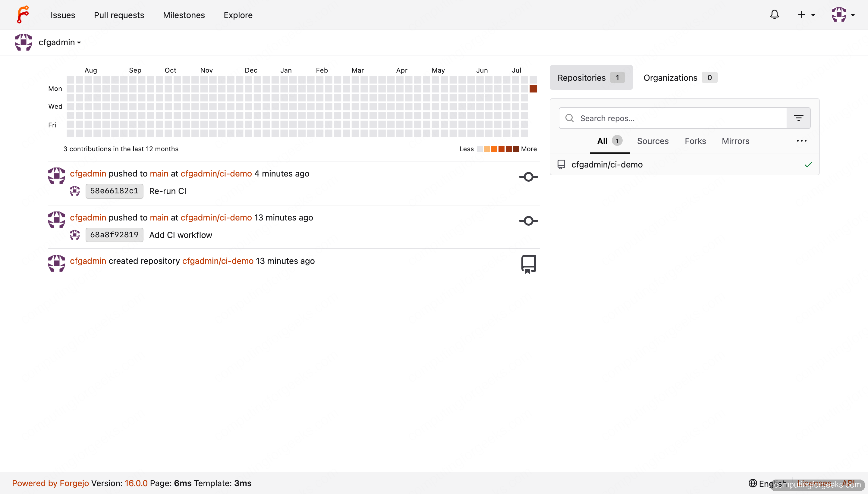Click the darkest brown legend swatch

pyautogui.click(x=516, y=149)
